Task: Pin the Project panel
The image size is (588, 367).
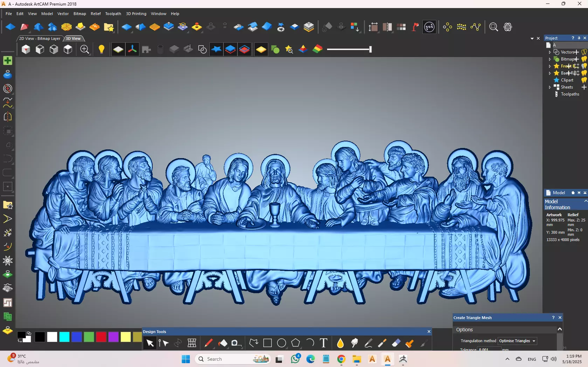Action: click(579, 38)
